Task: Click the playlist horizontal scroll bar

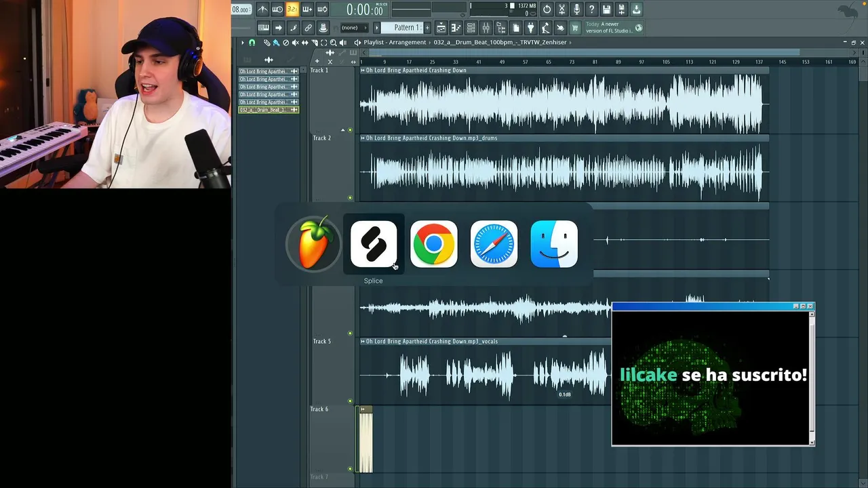Action: click(x=585, y=52)
